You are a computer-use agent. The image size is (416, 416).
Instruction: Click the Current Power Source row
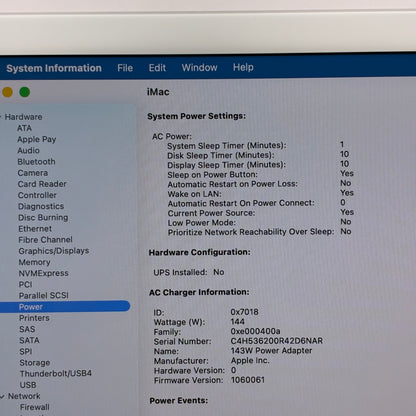pyautogui.click(x=261, y=213)
